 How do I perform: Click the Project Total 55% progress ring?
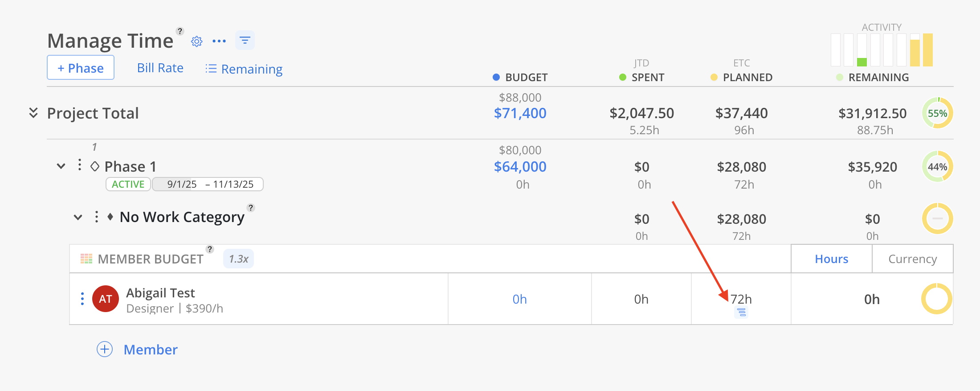[937, 113]
